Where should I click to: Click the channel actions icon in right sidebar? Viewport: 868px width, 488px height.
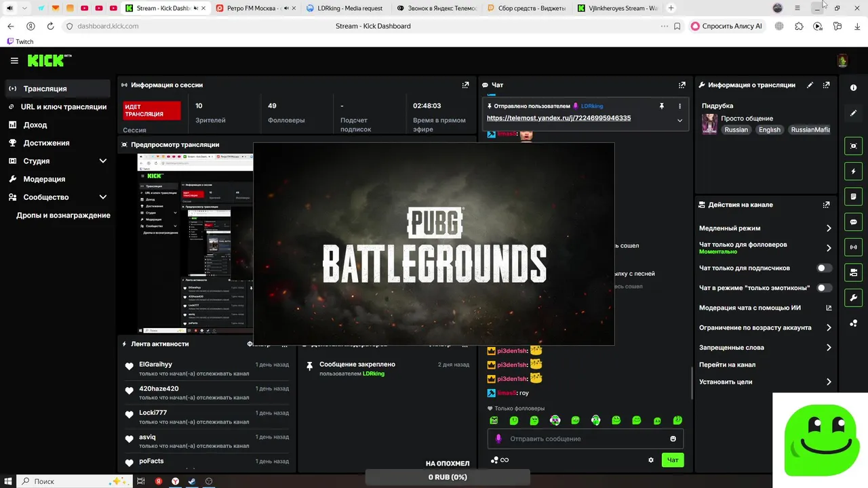[853, 272]
